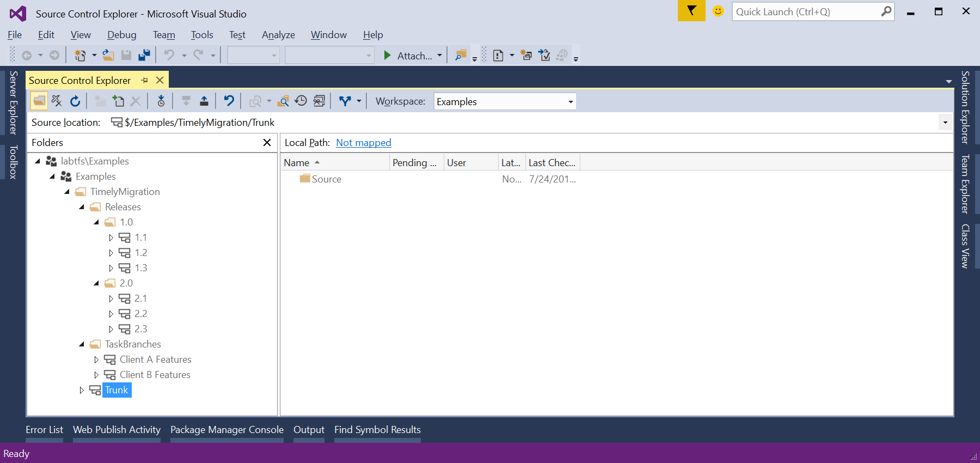
Task: Click the Check In upload icon
Action: click(204, 101)
